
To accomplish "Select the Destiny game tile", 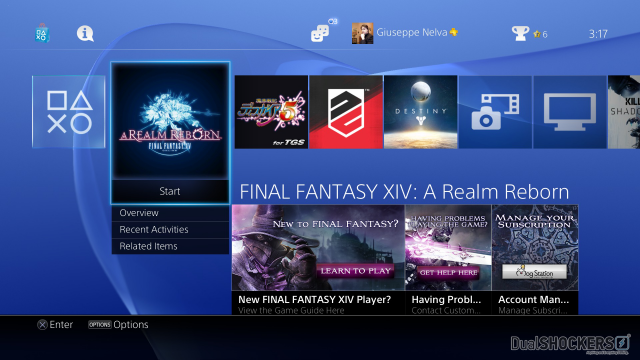I will 420,112.
